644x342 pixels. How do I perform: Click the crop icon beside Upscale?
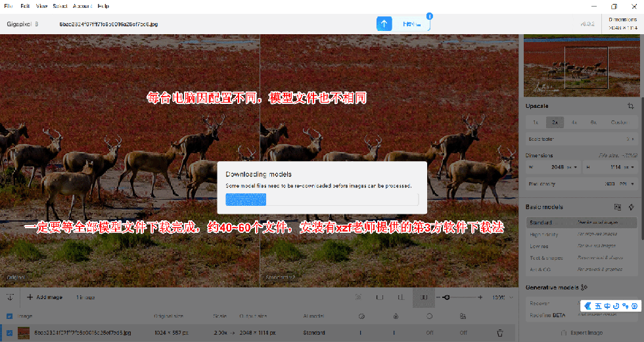click(x=630, y=106)
